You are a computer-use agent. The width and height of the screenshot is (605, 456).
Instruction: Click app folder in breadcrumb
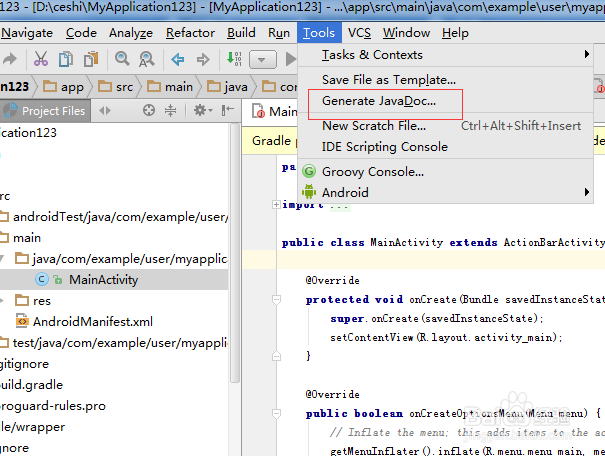(x=63, y=87)
